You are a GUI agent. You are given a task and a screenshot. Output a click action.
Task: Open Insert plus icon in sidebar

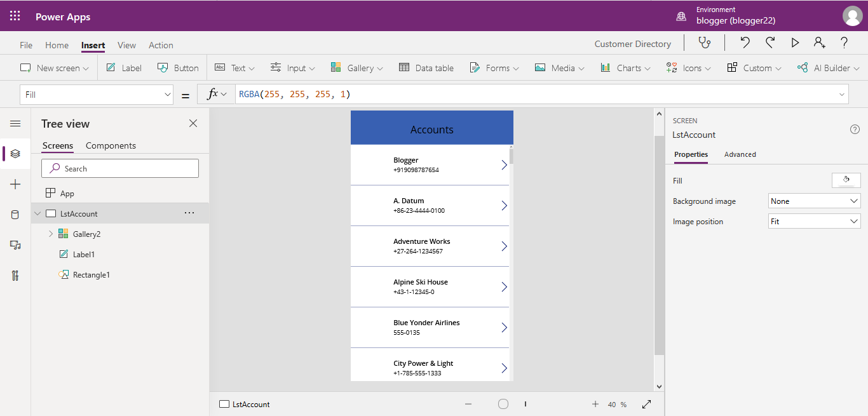pyautogui.click(x=15, y=184)
